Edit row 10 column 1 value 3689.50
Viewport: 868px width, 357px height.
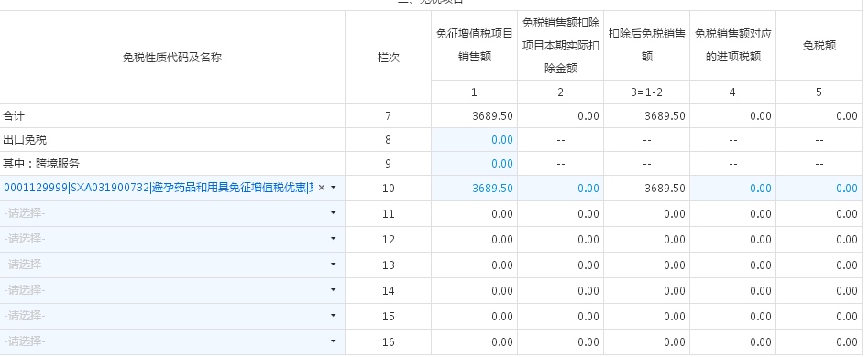pos(475,189)
